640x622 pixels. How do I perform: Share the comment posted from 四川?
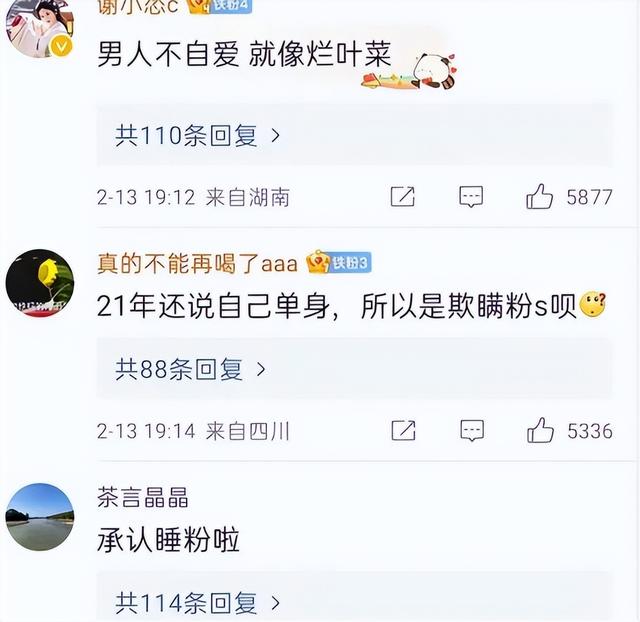tap(403, 431)
